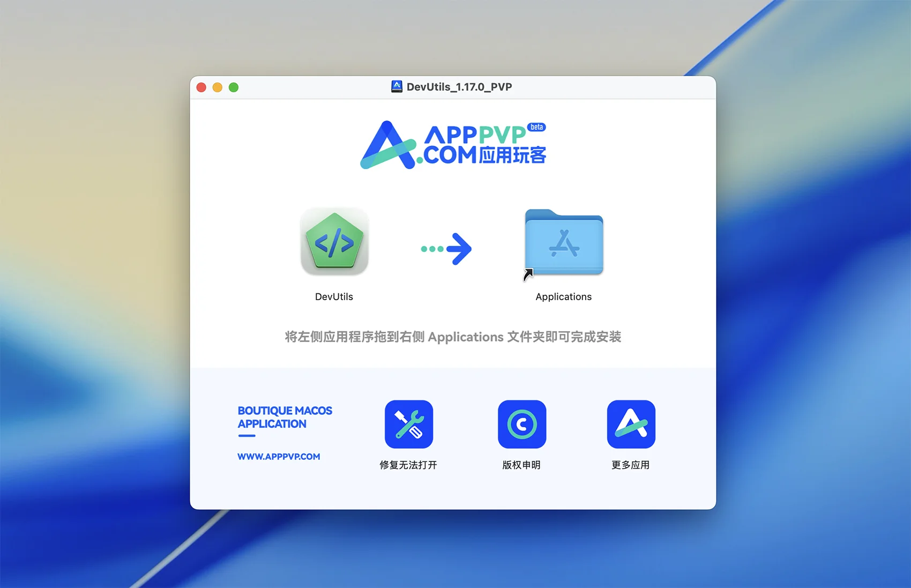Click the copyright statement C icon

(x=521, y=424)
